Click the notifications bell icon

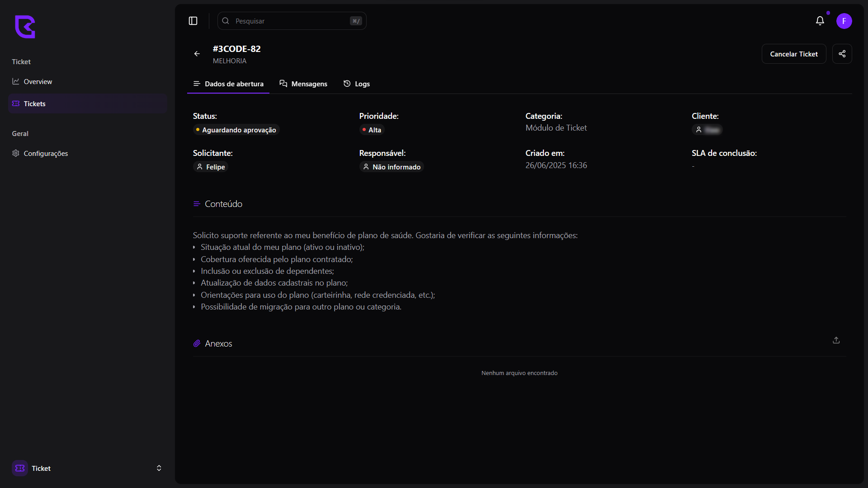coord(820,21)
